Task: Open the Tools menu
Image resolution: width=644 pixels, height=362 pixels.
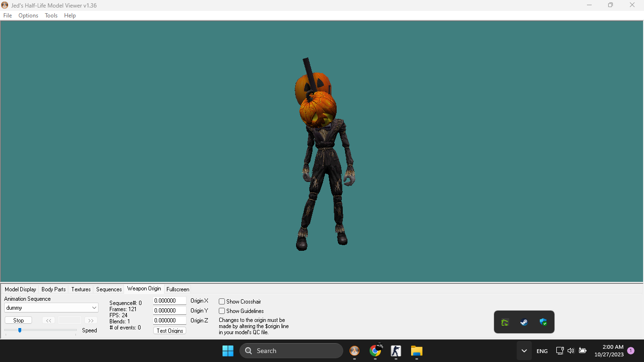Action: tap(51, 16)
